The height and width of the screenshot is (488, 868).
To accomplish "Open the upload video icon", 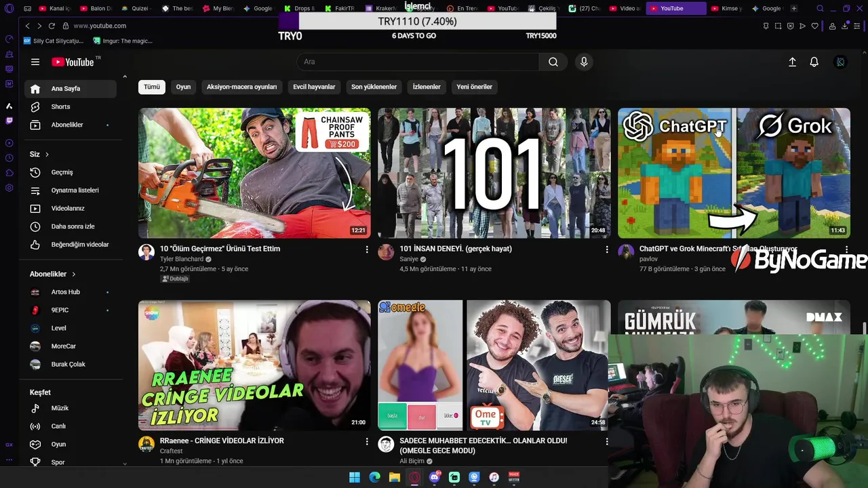I will tap(792, 62).
